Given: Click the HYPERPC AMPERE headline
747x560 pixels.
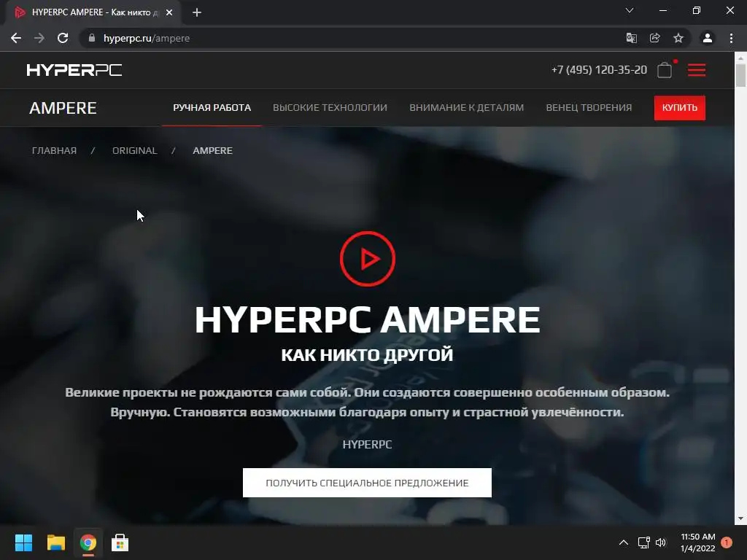Looking at the screenshot, I should (368, 319).
